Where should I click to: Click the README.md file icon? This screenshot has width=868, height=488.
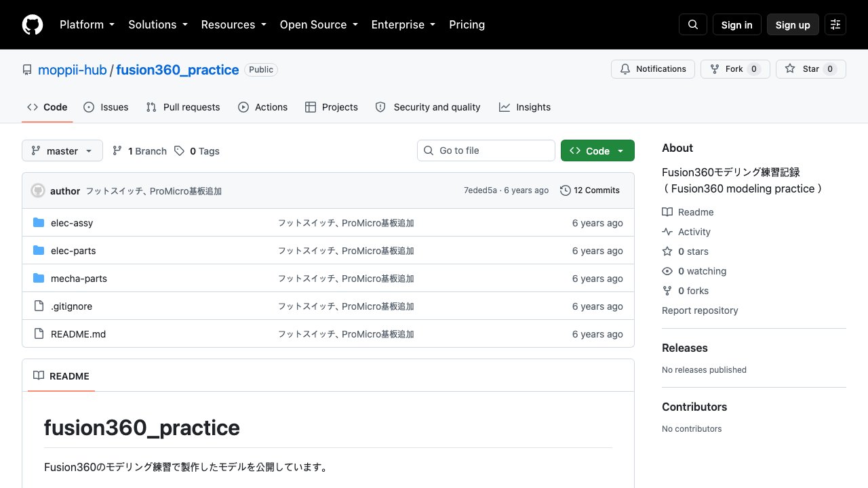[x=39, y=334]
